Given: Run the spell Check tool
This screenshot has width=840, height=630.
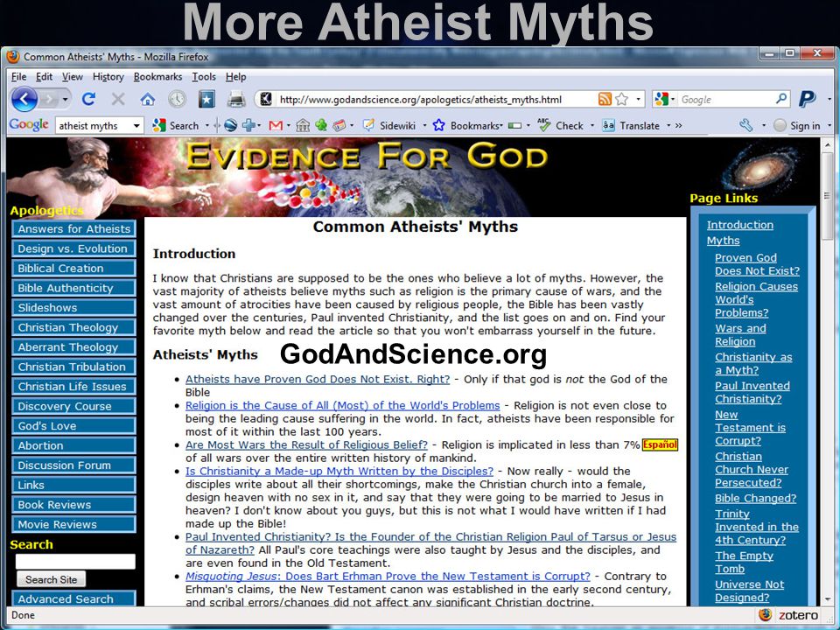Looking at the screenshot, I should 560,125.
